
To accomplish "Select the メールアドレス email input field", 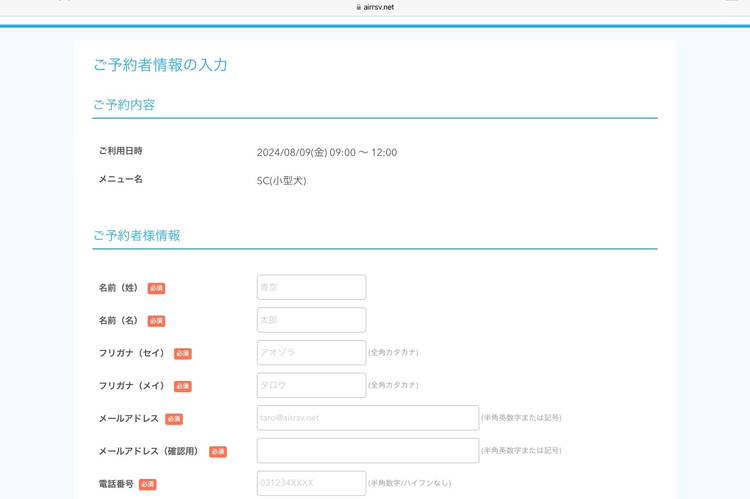I will pyautogui.click(x=367, y=418).
